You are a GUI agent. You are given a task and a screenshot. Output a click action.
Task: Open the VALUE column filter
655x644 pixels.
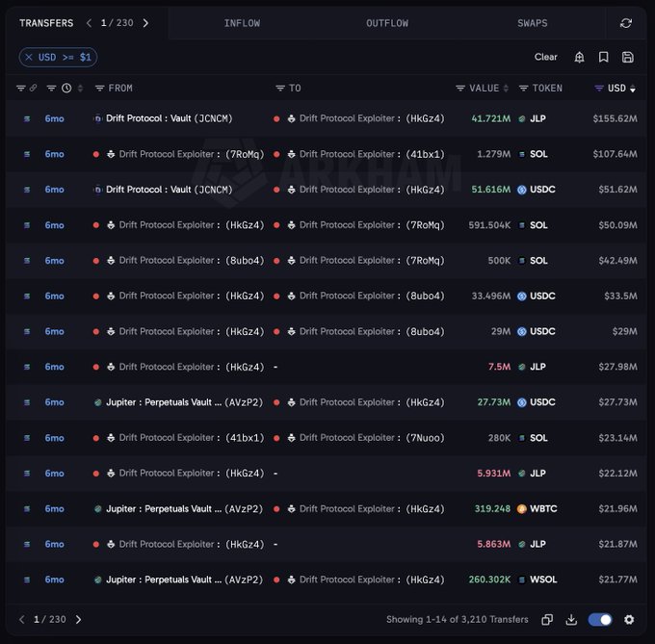coord(460,88)
